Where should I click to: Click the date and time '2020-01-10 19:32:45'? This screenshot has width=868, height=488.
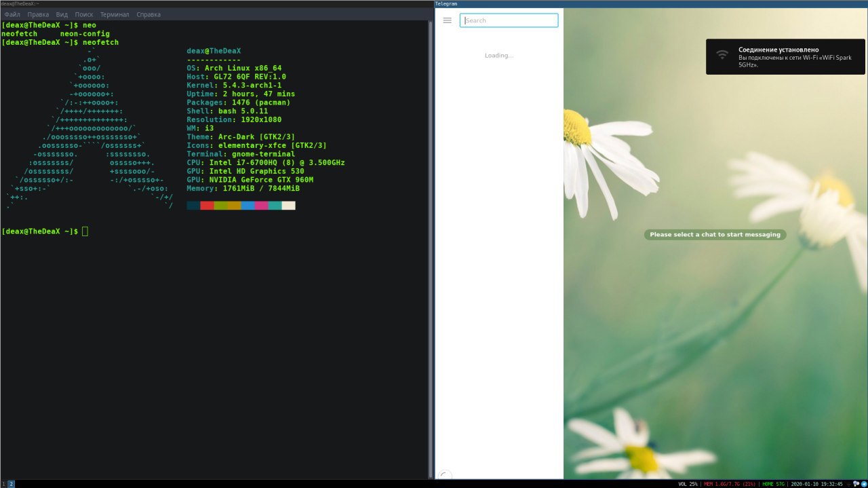click(817, 484)
